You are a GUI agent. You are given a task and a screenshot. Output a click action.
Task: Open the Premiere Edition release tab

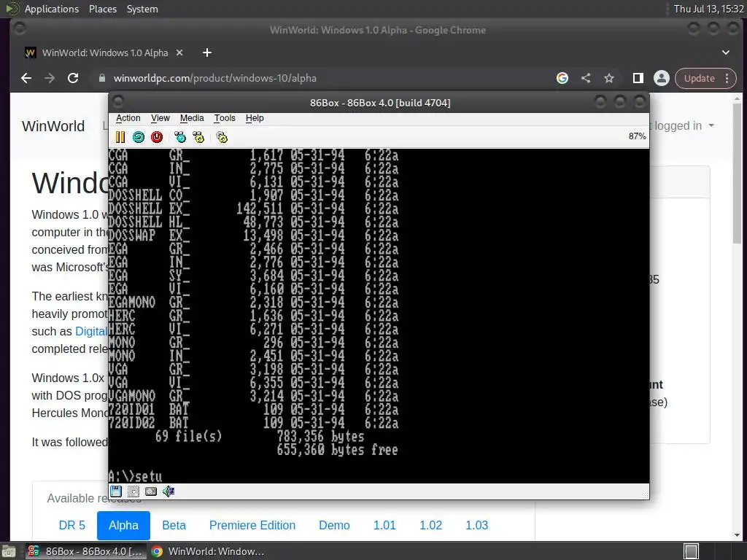pos(252,525)
